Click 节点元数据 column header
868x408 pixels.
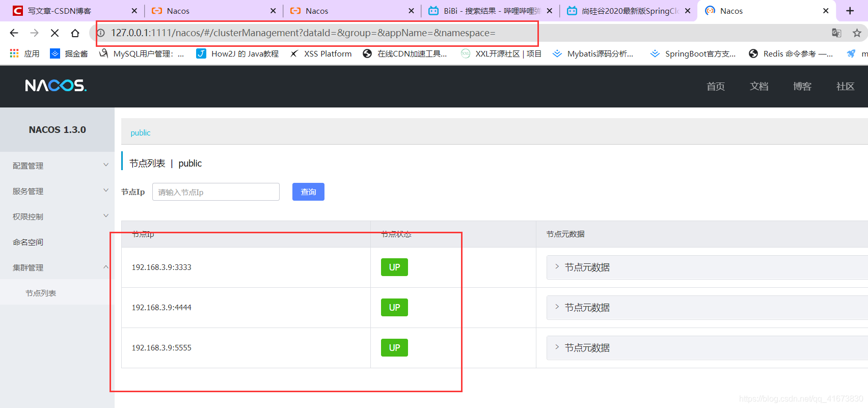pos(565,234)
